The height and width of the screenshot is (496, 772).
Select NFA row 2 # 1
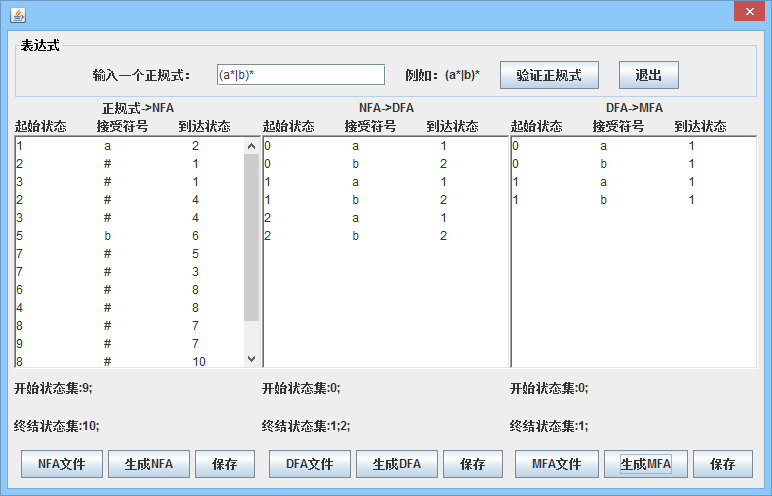click(129, 164)
